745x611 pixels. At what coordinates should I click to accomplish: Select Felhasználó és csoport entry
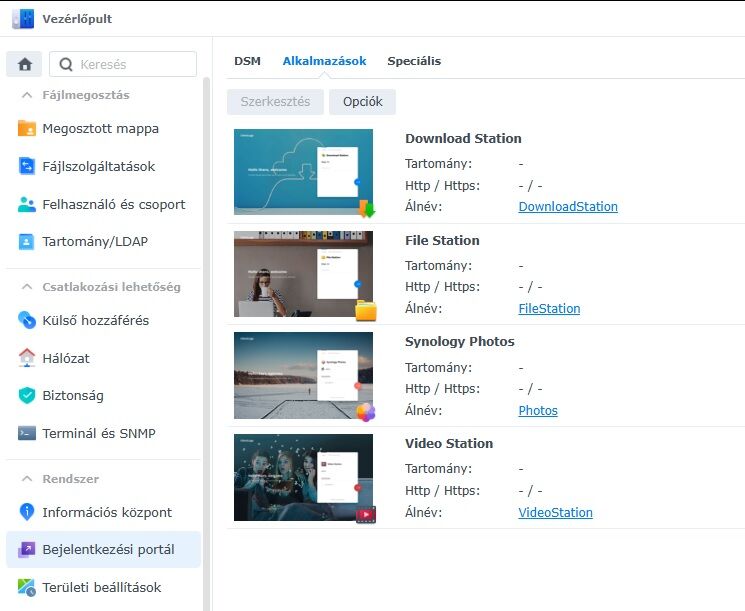pos(103,204)
